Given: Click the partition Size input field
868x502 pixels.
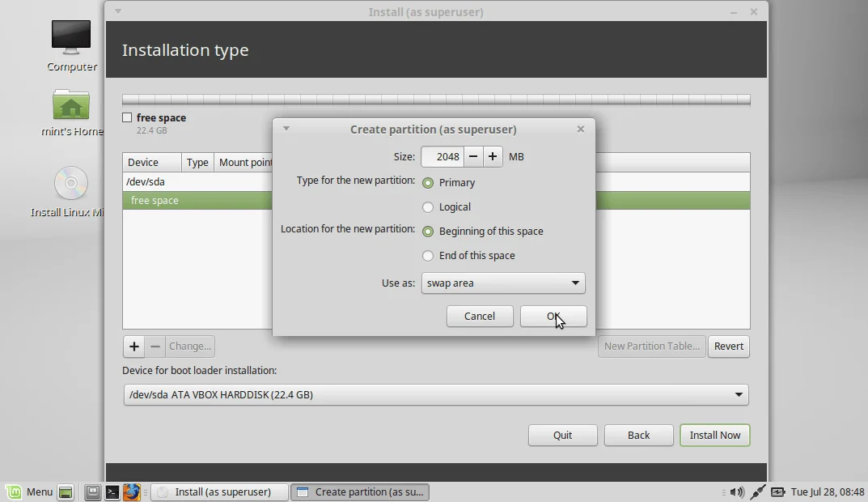Looking at the screenshot, I should coord(442,156).
